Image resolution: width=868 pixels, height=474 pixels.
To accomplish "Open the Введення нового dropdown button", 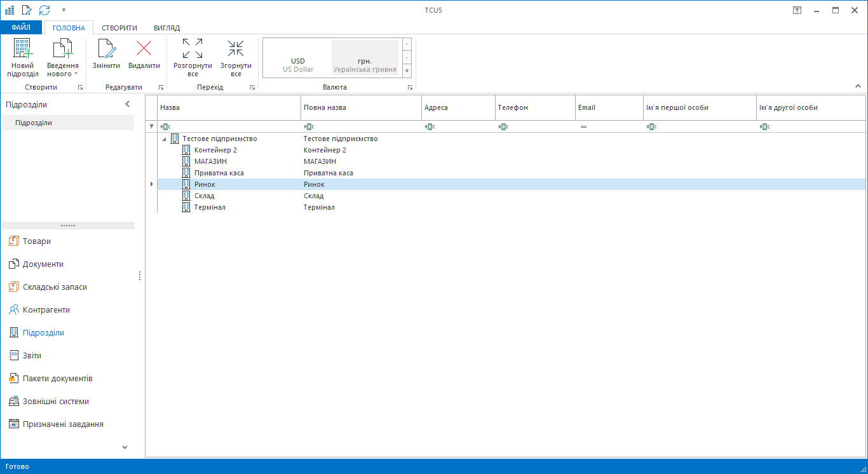I will [x=63, y=58].
